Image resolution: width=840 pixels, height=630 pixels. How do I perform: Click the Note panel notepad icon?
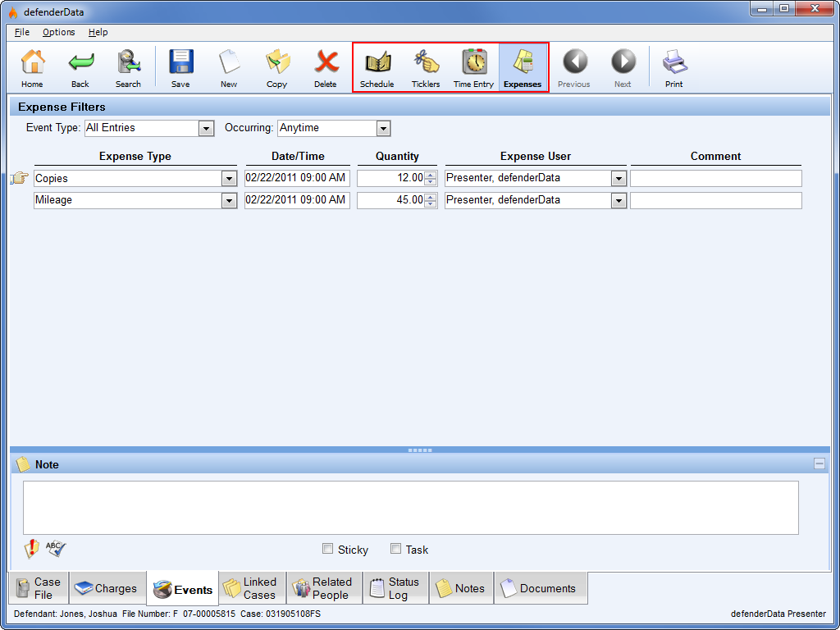pos(23,464)
